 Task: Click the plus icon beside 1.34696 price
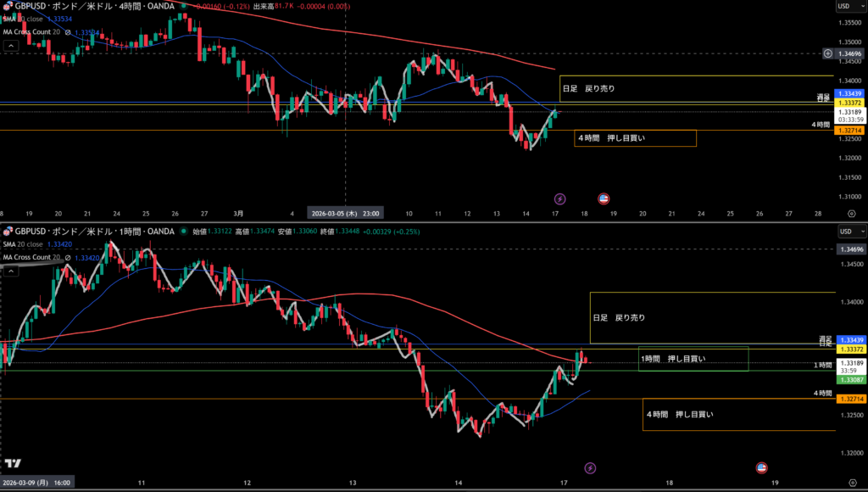pos(827,53)
